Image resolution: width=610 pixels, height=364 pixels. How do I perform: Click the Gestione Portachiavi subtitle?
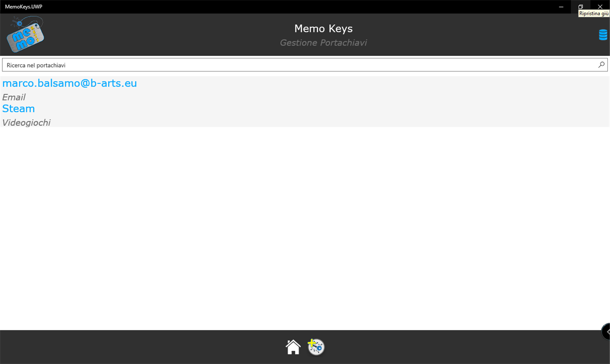pos(323,43)
